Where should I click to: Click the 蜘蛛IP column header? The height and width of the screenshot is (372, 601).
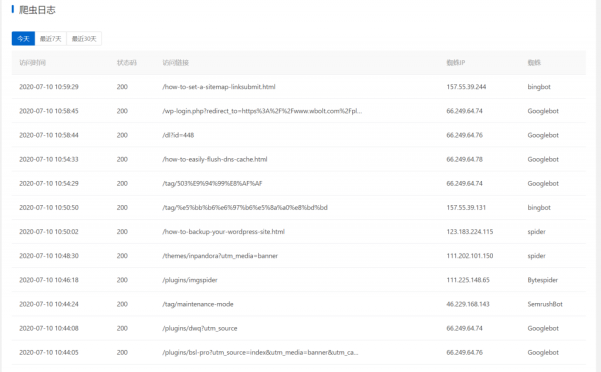(x=456, y=62)
